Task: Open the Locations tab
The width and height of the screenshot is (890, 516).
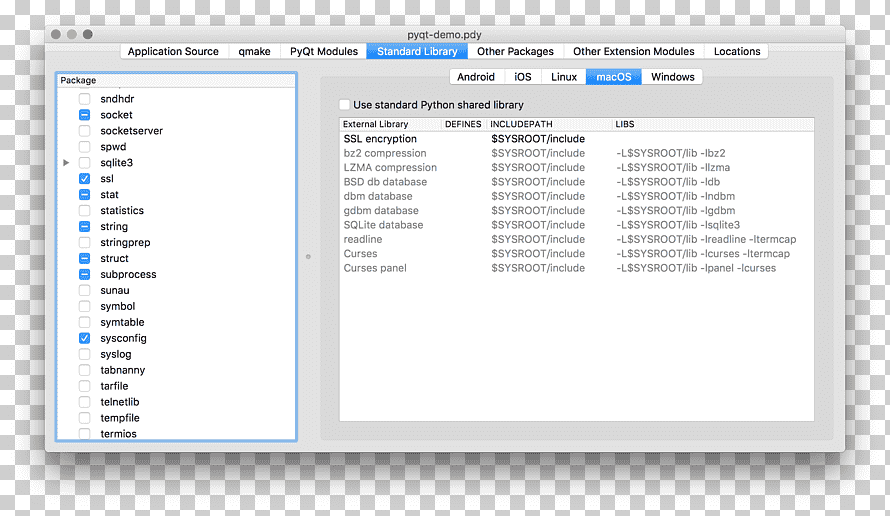Action: click(737, 51)
